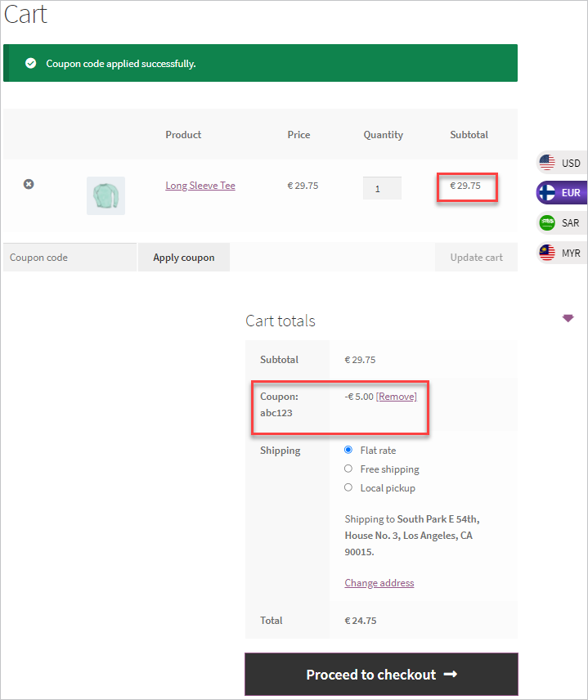The image size is (588, 700).
Task: Select Local pickup shipping
Action: click(x=348, y=487)
